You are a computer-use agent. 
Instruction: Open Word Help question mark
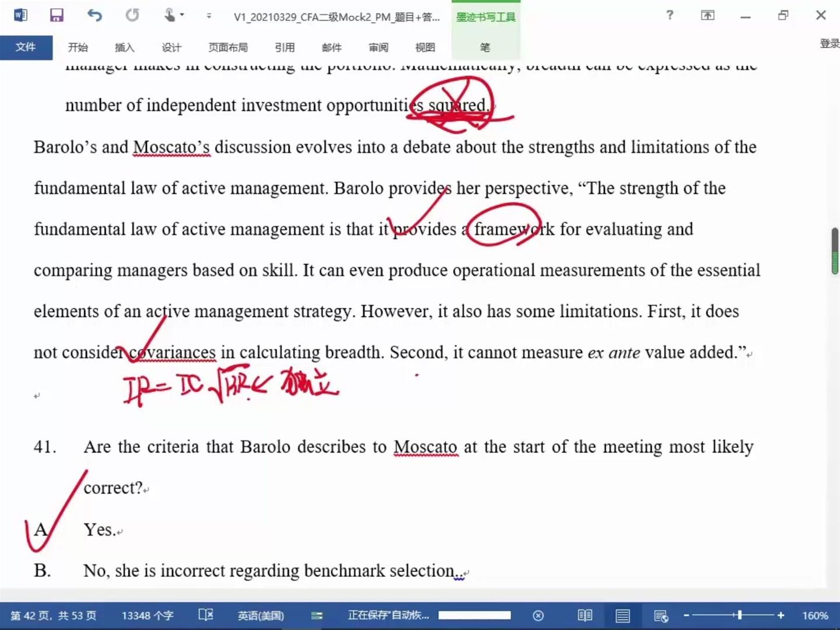tap(670, 15)
